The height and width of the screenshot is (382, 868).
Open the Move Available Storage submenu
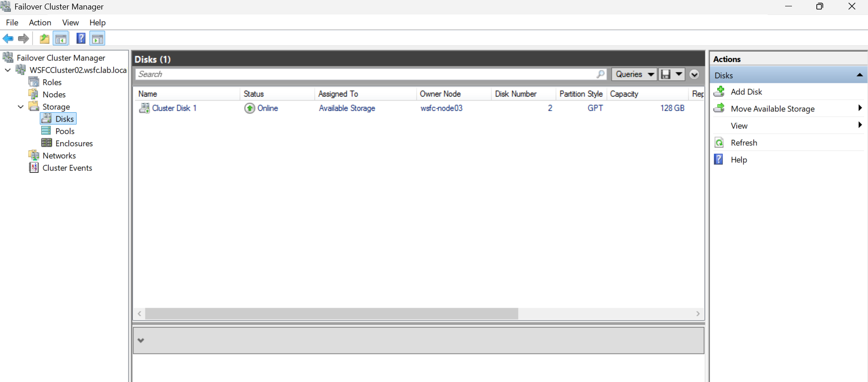tap(788, 109)
